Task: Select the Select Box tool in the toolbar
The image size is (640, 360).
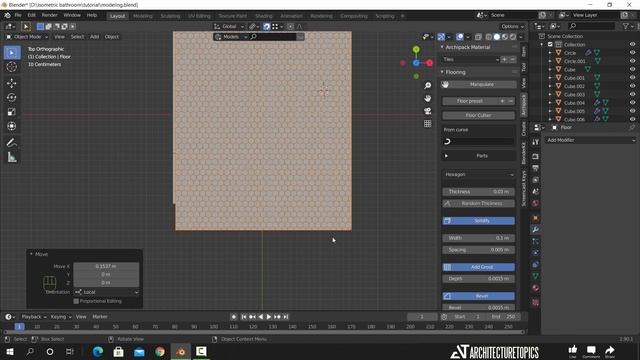Action: pyautogui.click(x=12, y=53)
